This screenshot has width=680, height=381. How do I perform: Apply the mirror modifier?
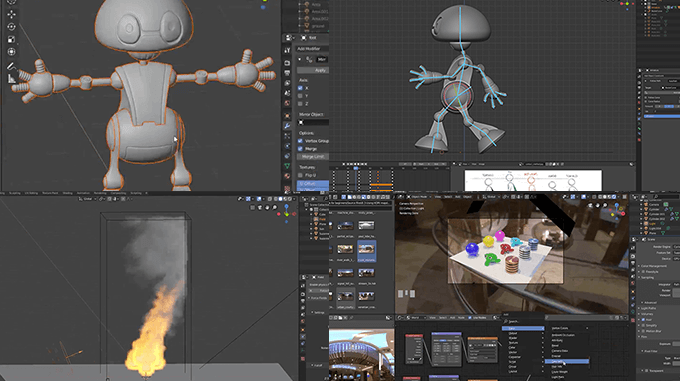pos(313,70)
